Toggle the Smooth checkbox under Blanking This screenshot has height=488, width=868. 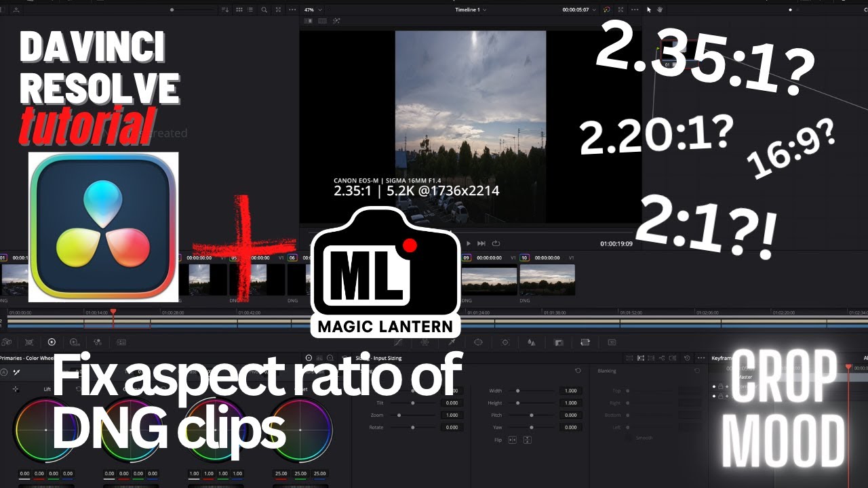630,438
